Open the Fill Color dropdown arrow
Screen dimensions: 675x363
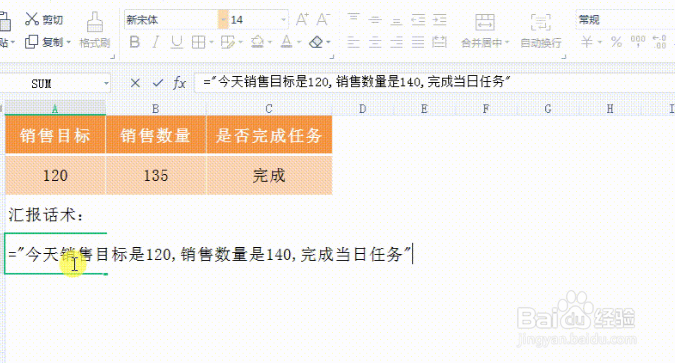pyautogui.click(x=270, y=42)
